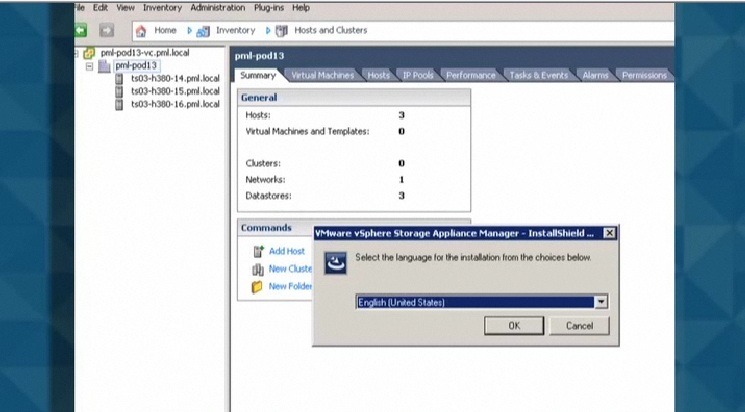Click host icon of ts03-h380-14.pml.local
The image size is (745, 412).
pos(119,79)
